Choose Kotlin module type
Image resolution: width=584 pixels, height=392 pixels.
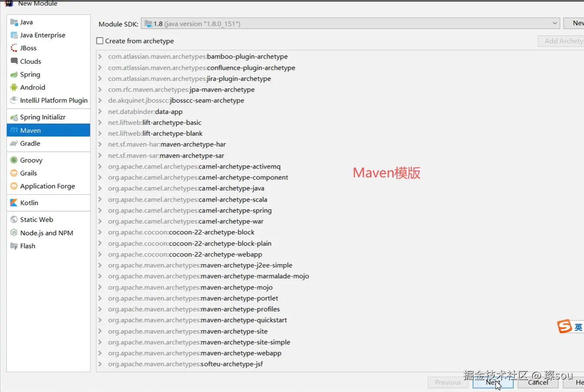(49, 203)
